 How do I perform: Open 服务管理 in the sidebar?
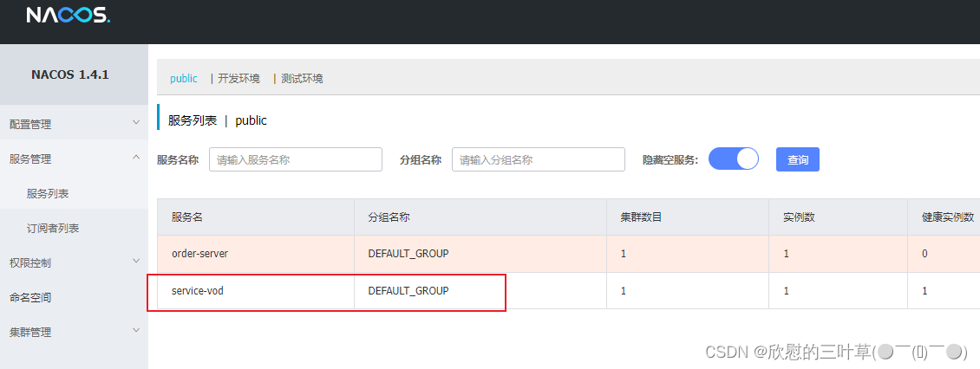pos(30,159)
